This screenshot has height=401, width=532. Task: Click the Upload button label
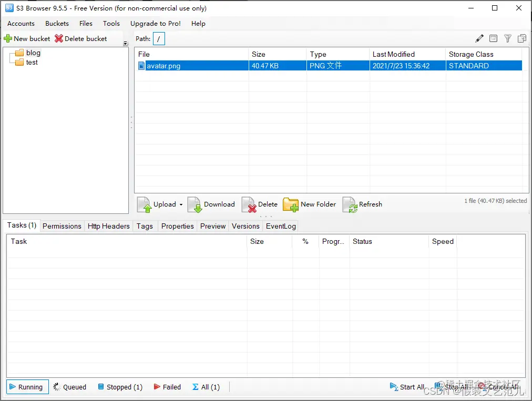(165, 204)
